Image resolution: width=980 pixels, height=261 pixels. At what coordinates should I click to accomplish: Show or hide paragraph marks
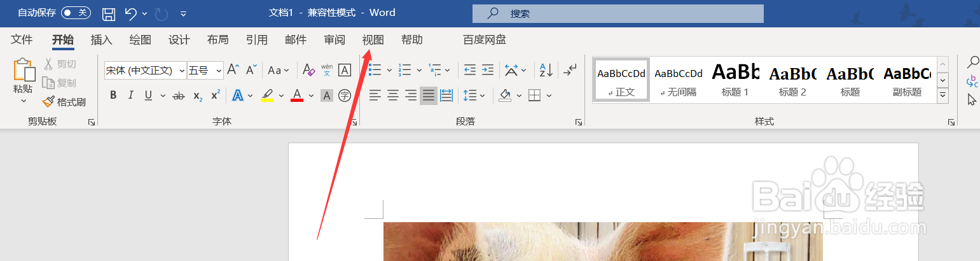click(x=570, y=69)
